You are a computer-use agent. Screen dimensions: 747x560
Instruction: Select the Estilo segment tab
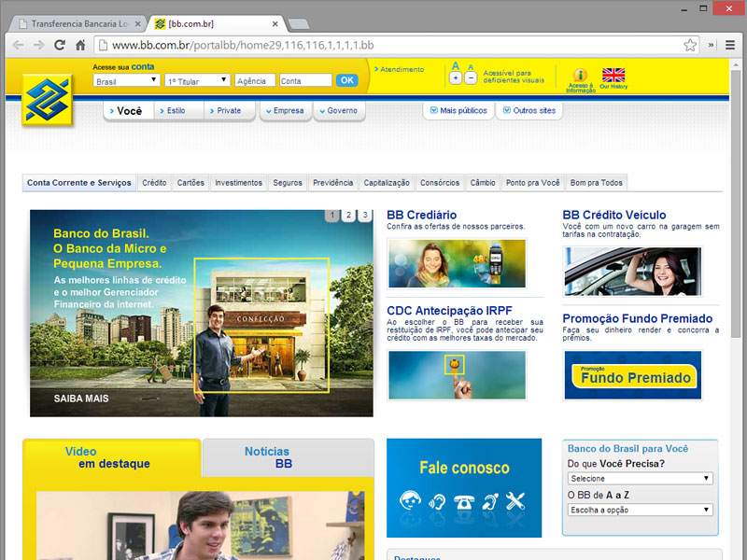tap(178, 111)
